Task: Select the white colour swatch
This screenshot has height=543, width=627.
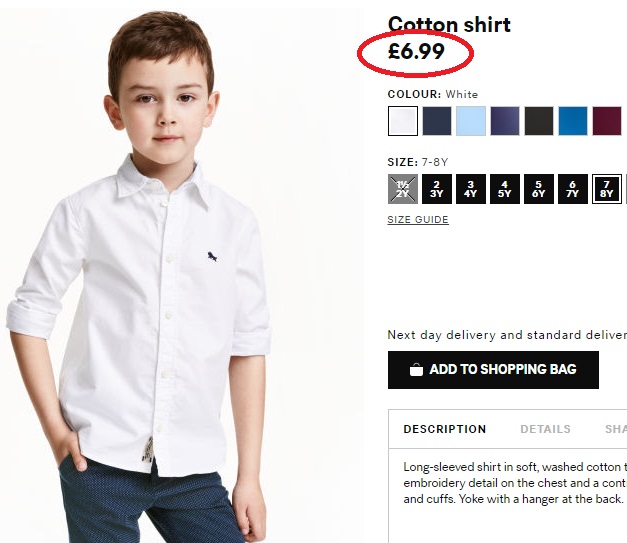Action: point(403,121)
